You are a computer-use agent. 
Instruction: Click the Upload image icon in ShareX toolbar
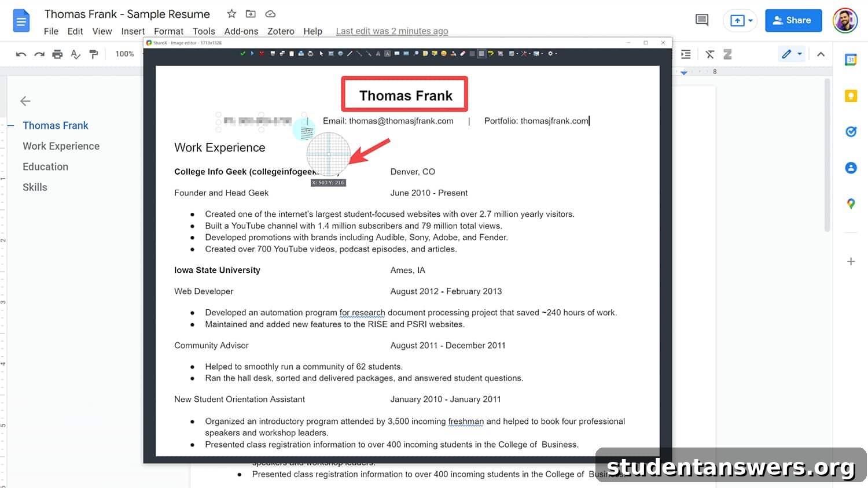click(x=301, y=53)
